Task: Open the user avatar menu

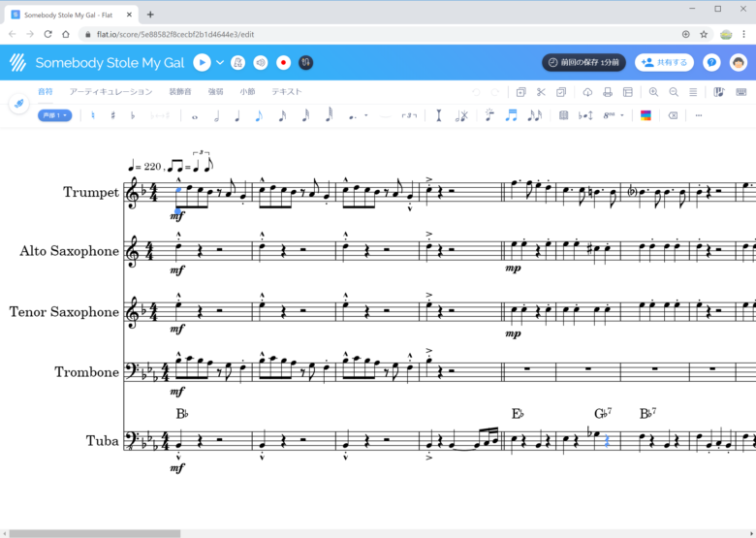Action: [739, 63]
